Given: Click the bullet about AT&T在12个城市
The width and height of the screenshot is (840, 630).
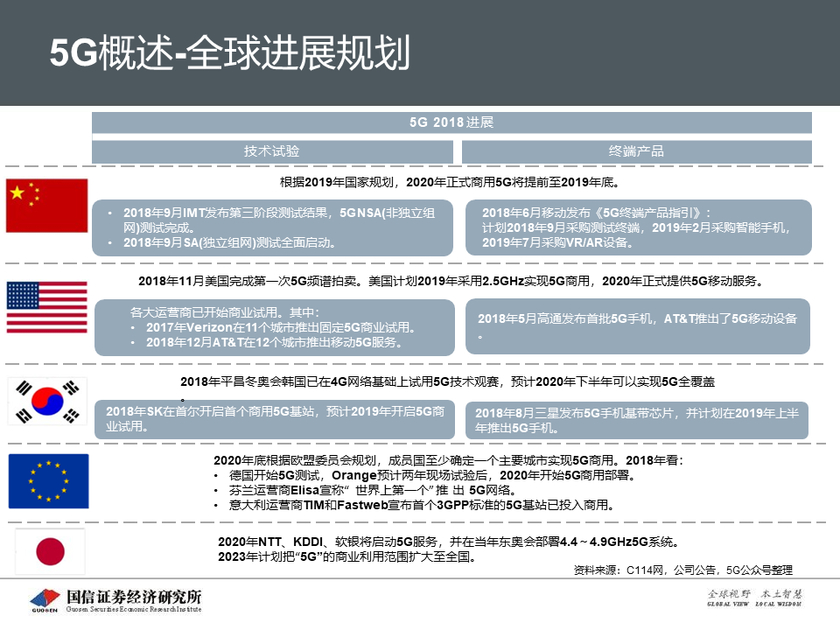Looking at the screenshot, I should tap(274, 342).
